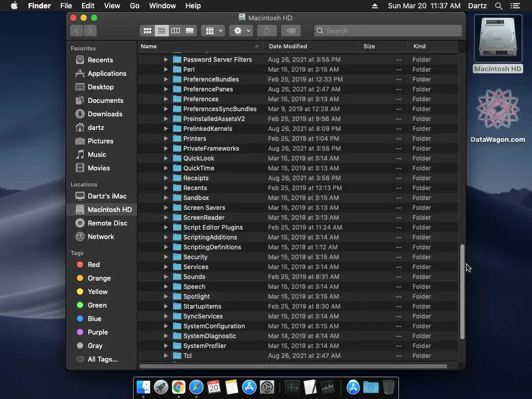Open Launchpad from the Dock

161,387
